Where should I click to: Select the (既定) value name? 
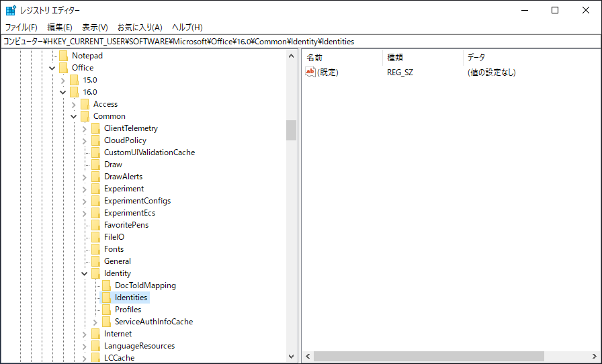coord(327,72)
